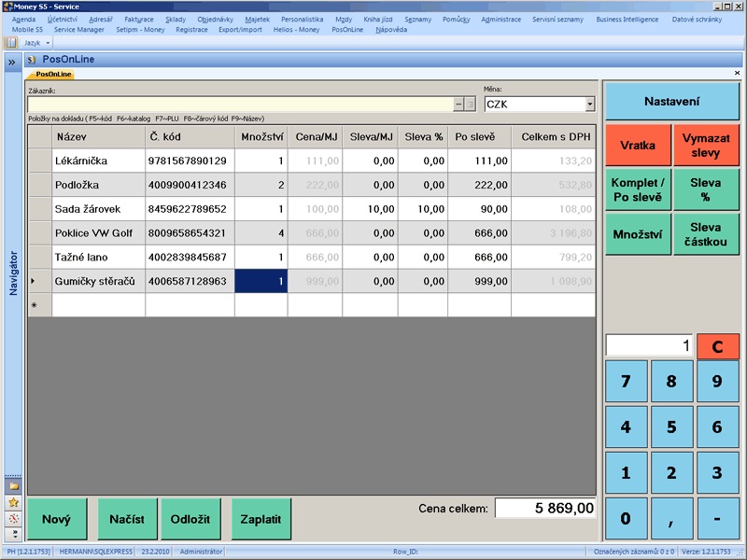Click the Cena celkem total field
The height and width of the screenshot is (560, 747).
tap(545, 508)
